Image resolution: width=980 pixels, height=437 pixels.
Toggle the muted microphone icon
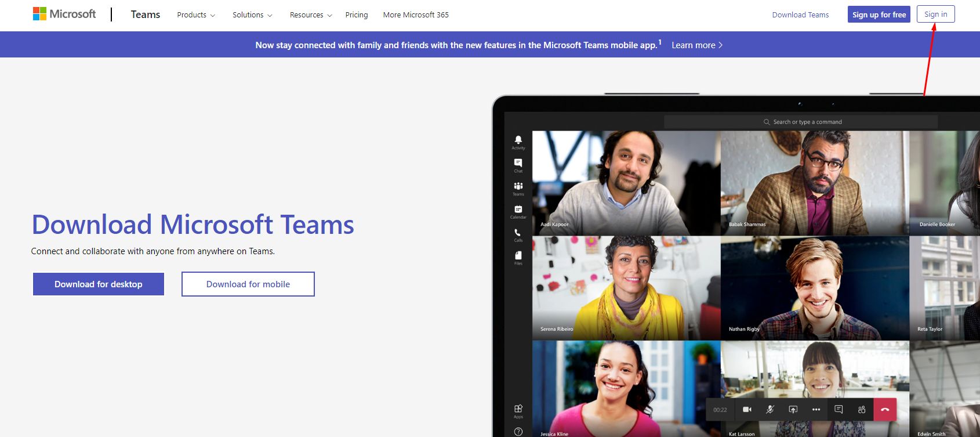pyautogui.click(x=770, y=410)
